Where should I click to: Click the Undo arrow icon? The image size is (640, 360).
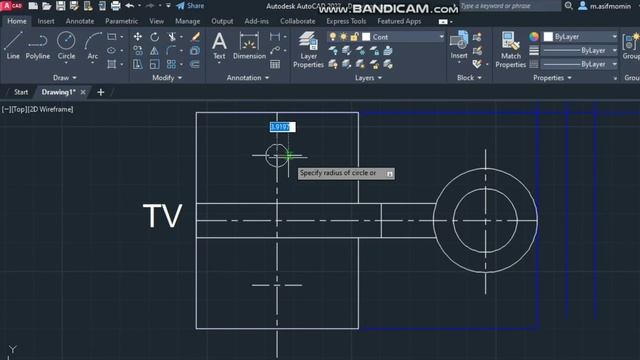pyautogui.click(x=130, y=6)
